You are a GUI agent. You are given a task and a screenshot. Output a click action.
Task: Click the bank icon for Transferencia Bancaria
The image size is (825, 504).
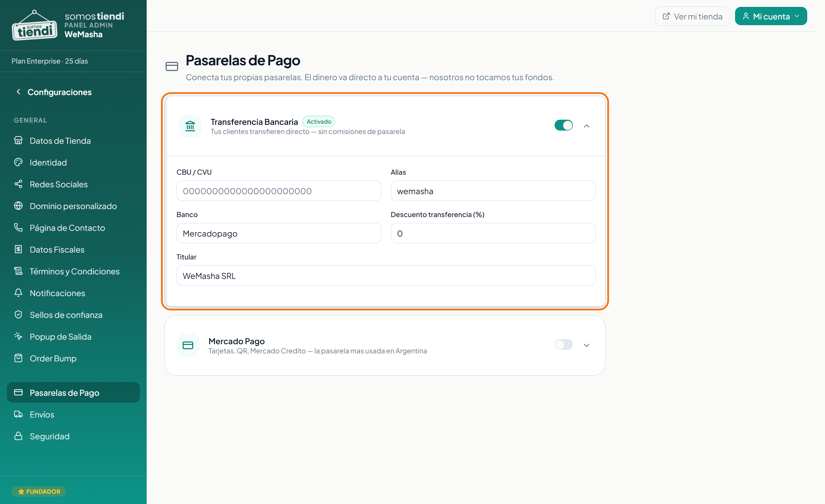coord(190,126)
